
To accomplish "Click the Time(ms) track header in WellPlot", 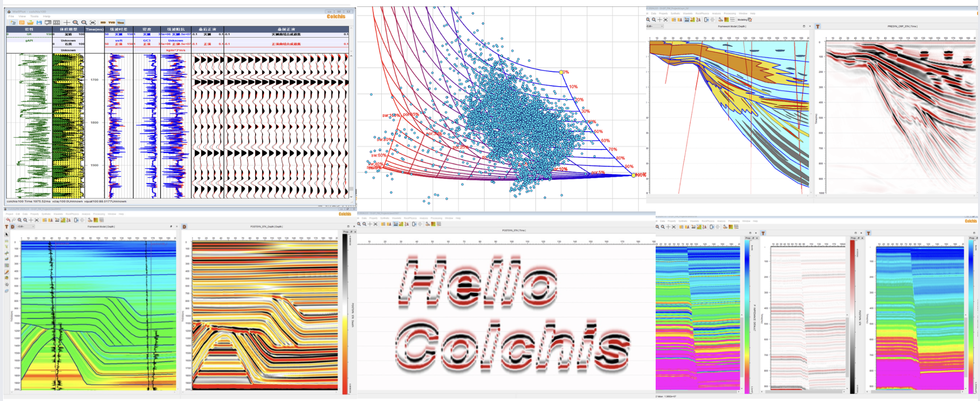I will click(94, 29).
